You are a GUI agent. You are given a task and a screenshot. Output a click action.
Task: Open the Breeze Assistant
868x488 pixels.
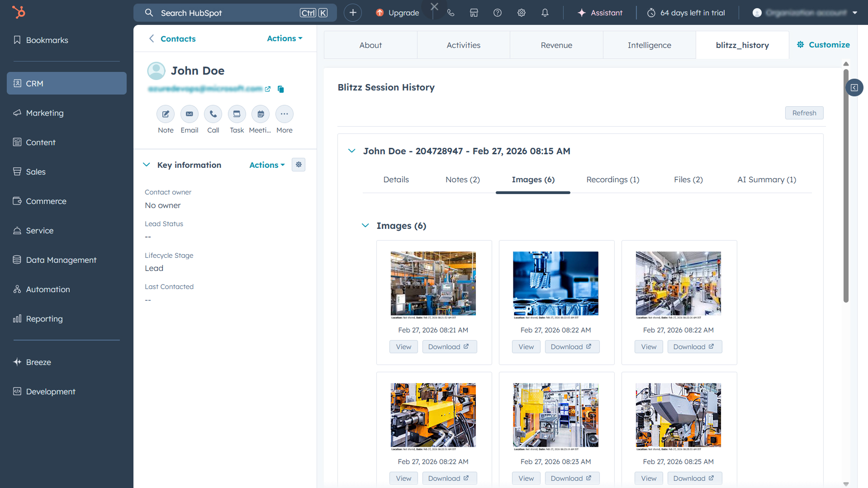(600, 13)
